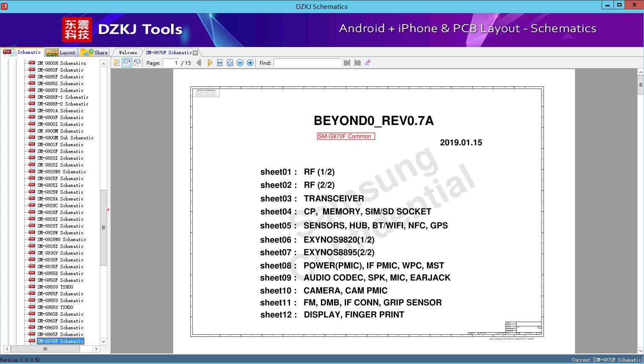Click the DZKJ Tools red logo

coord(77,30)
